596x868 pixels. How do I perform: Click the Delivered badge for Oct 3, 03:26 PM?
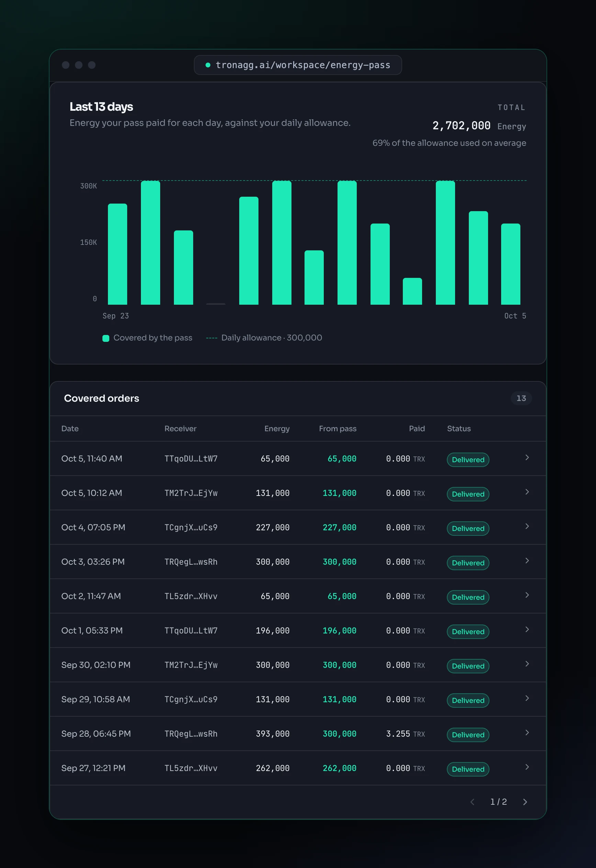(x=468, y=563)
